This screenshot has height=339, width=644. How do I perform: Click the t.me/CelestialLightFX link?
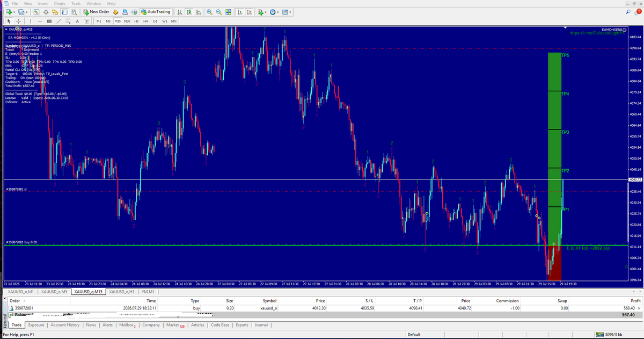[597, 33]
